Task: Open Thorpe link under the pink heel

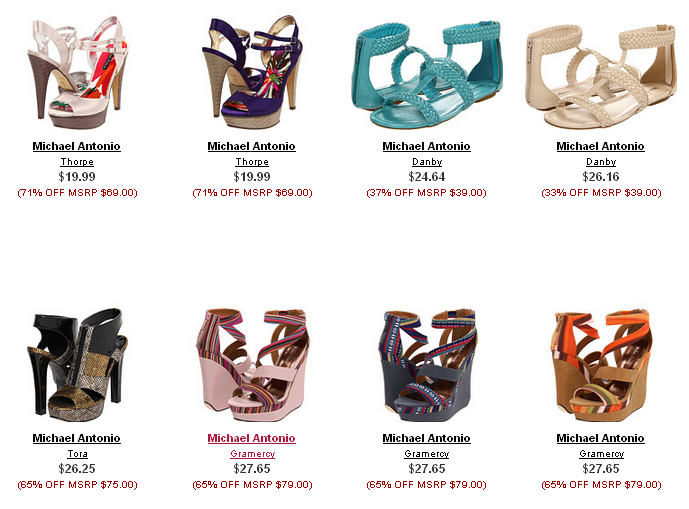Action: (x=77, y=162)
